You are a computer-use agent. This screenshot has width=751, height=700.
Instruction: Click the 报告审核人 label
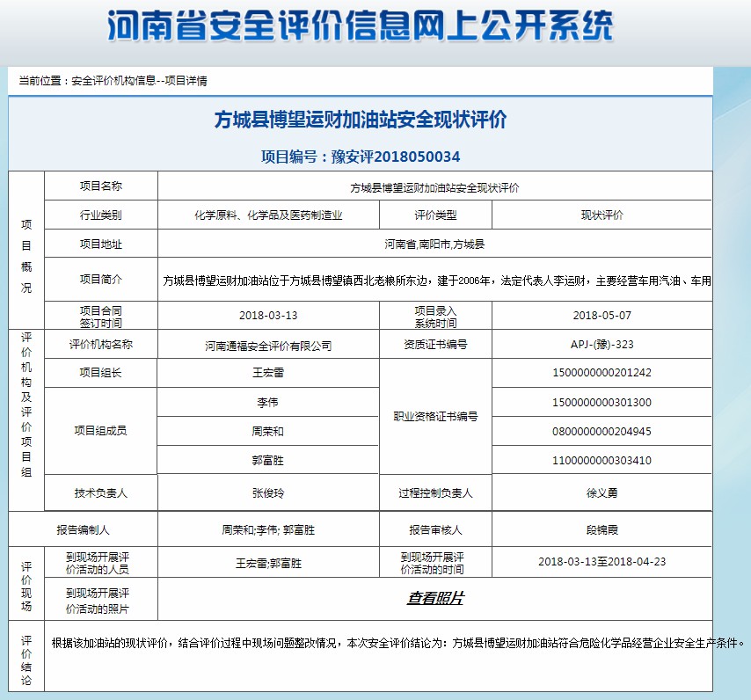[x=435, y=530]
